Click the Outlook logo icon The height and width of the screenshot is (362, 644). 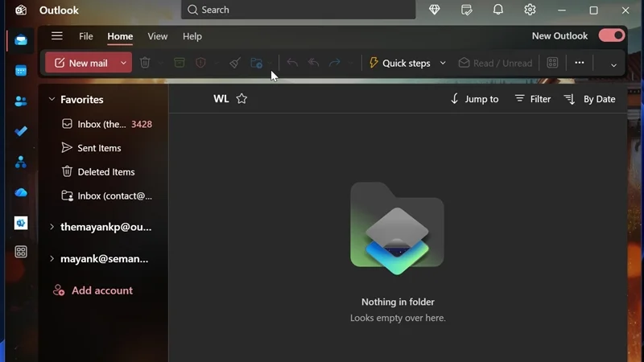(x=21, y=10)
